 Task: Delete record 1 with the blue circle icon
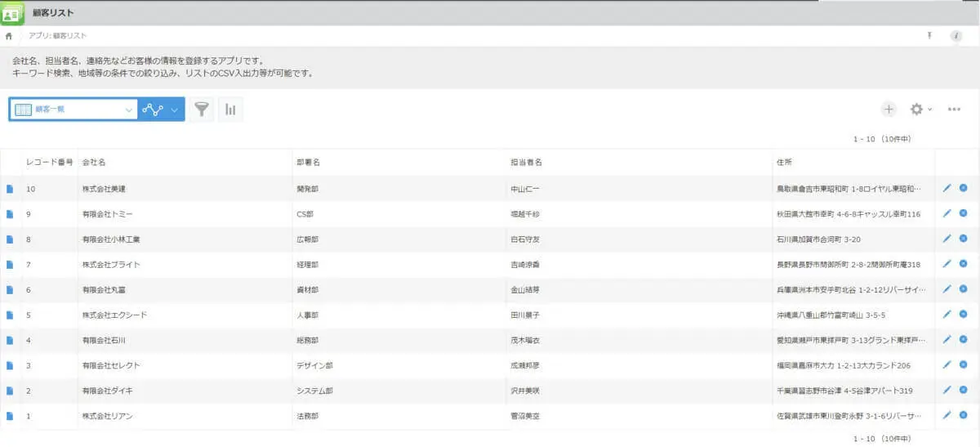[x=963, y=415]
